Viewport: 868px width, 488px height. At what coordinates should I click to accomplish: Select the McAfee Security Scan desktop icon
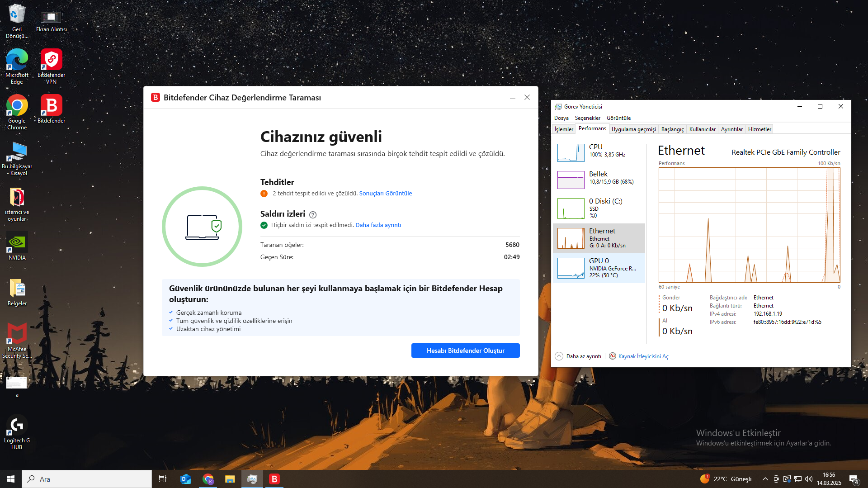(17, 341)
